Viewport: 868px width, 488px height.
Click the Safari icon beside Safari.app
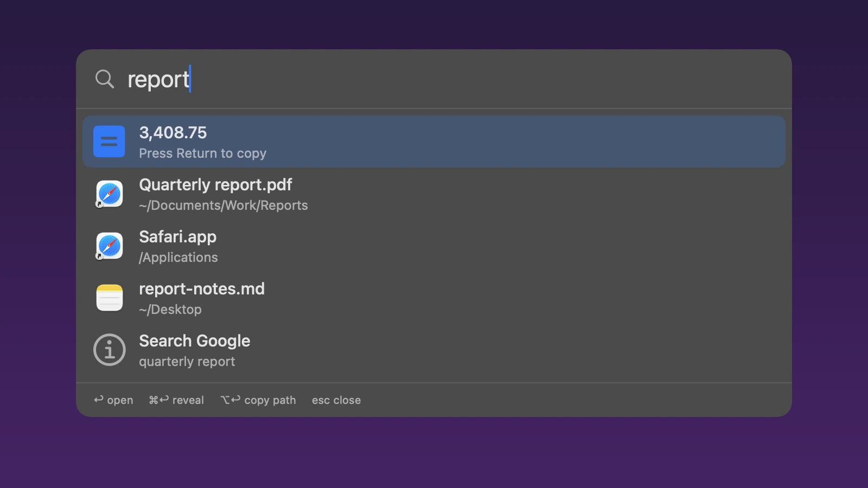click(109, 246)
